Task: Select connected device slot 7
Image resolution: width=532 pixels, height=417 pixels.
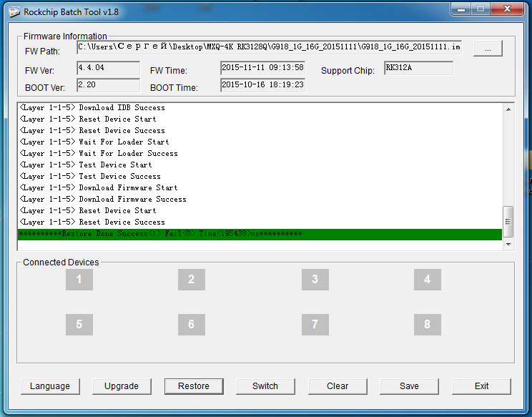Action: click(x=315, y=324)
